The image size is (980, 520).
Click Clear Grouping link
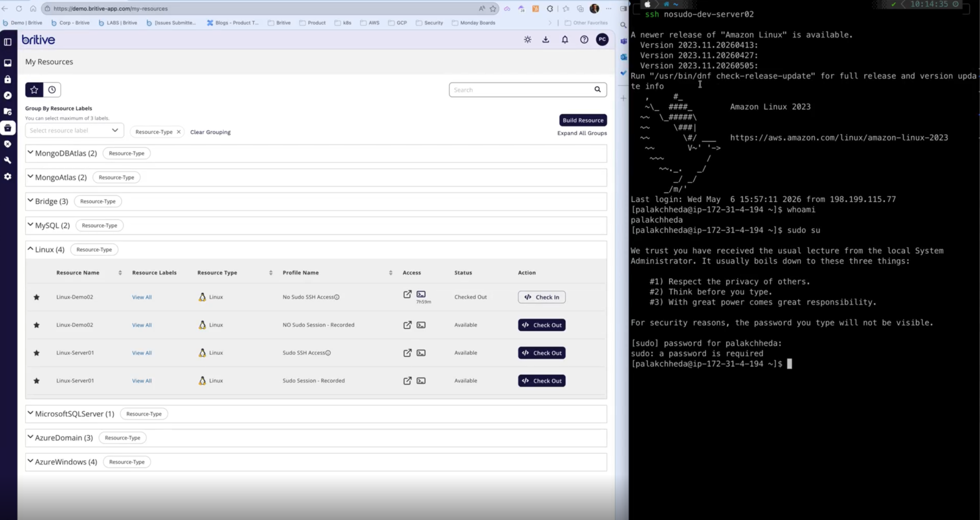pos(210,132)
